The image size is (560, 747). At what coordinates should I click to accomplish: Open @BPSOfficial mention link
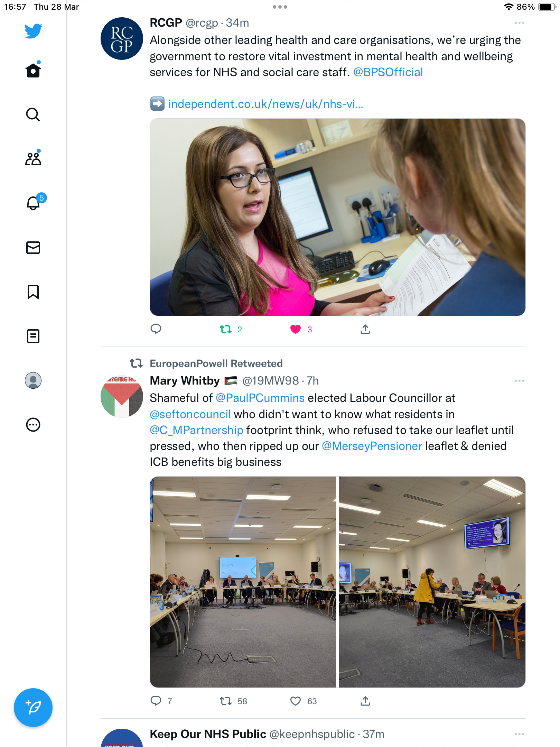click(x=388, y=72)
